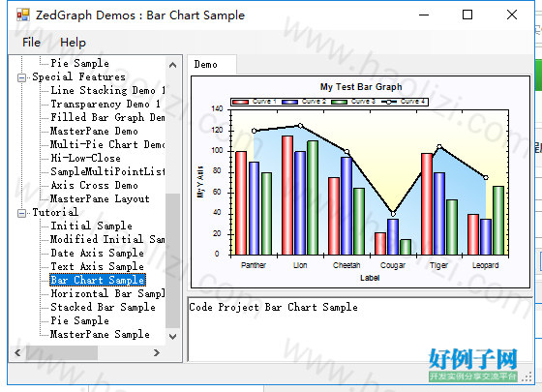
Task: Click the tree's horizontal scrollbar thumb
Action: 62,353
